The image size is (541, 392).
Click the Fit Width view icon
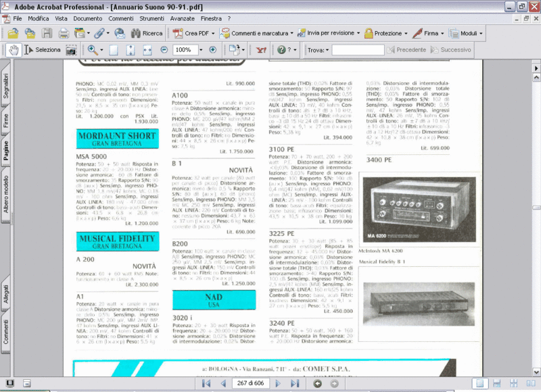click(147, 50)
